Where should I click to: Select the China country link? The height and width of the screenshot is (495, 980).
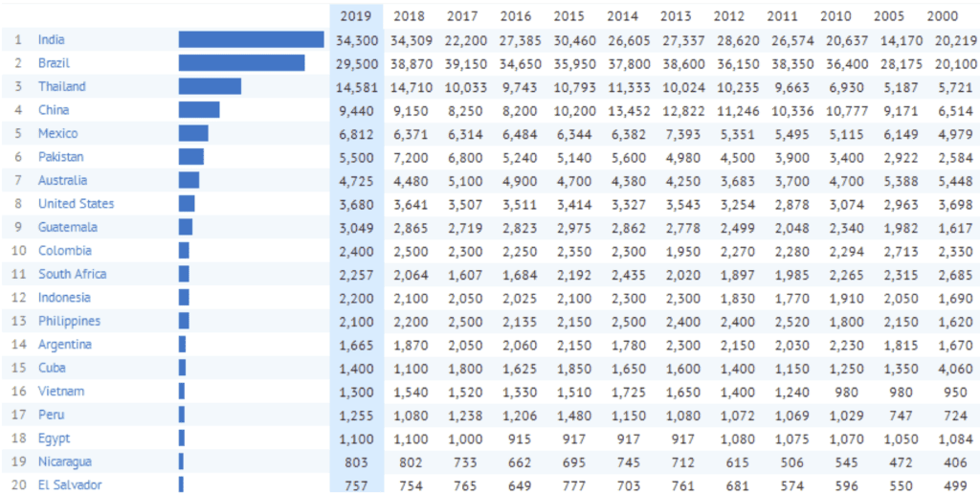pos(54,110)
